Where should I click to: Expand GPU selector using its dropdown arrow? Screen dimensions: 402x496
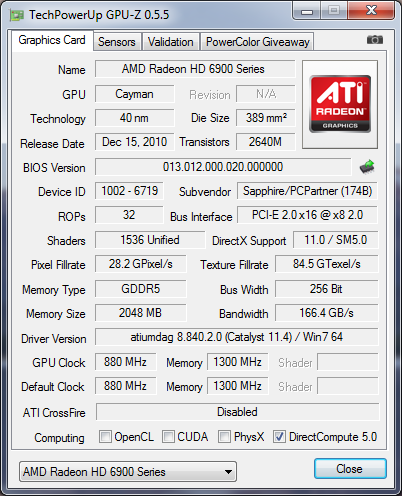pos(228,472)
